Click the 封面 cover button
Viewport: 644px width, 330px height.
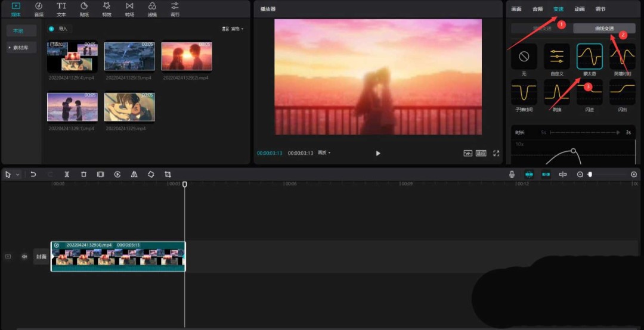[41, 257]
